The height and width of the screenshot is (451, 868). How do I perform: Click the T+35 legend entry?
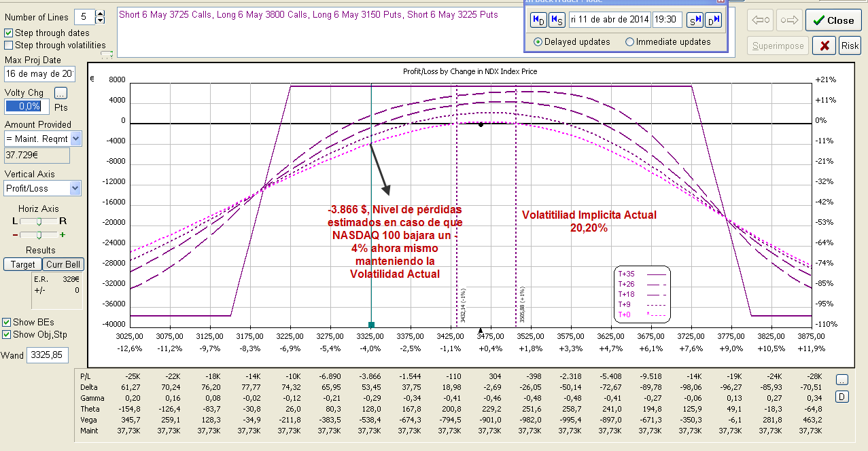click(x=642, y=274)
